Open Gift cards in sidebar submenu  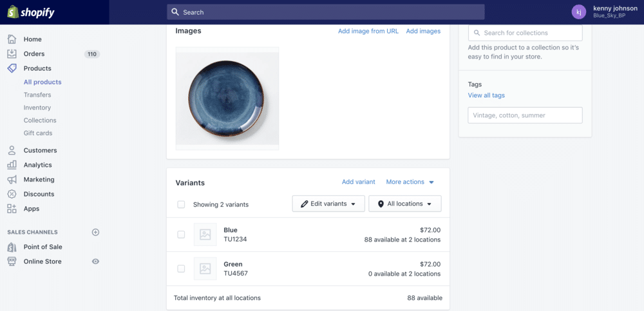[38, 133]
